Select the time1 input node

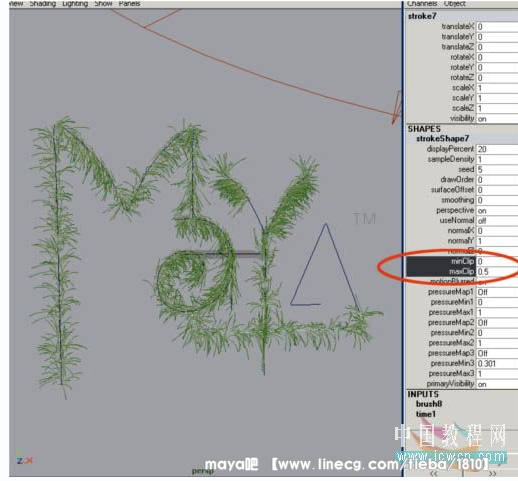click(x=426, y=414)
